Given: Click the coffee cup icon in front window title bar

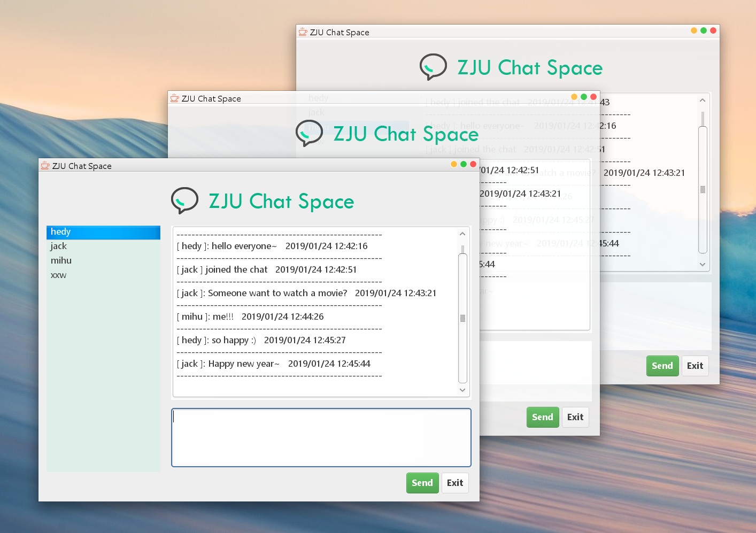Looking at the screenshot, I should [x=45, y=166].
